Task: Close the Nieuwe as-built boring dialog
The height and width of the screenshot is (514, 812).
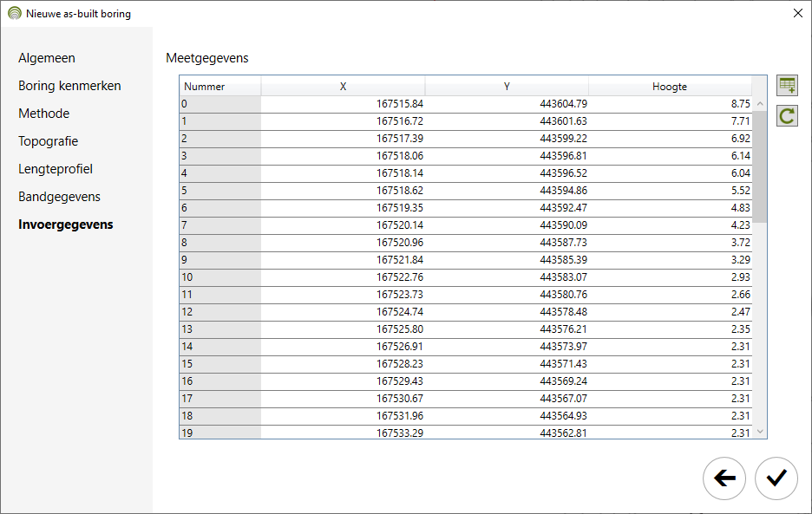Action: (797, 14)
